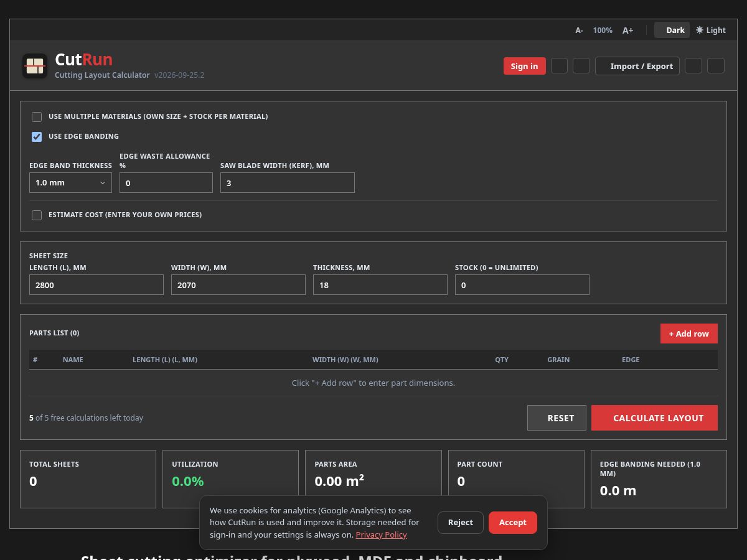Focus the Edge Waste Allowance % field
This screenshot has width=747, height=560.
click(166, 182)
